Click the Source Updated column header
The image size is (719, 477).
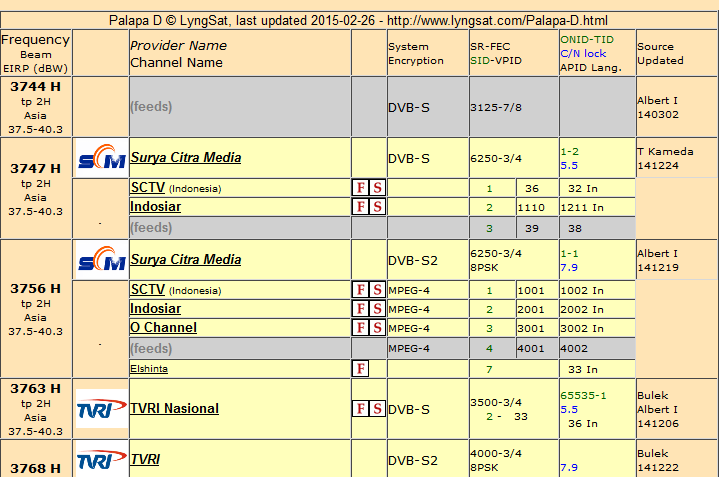(x=677, y=53)
